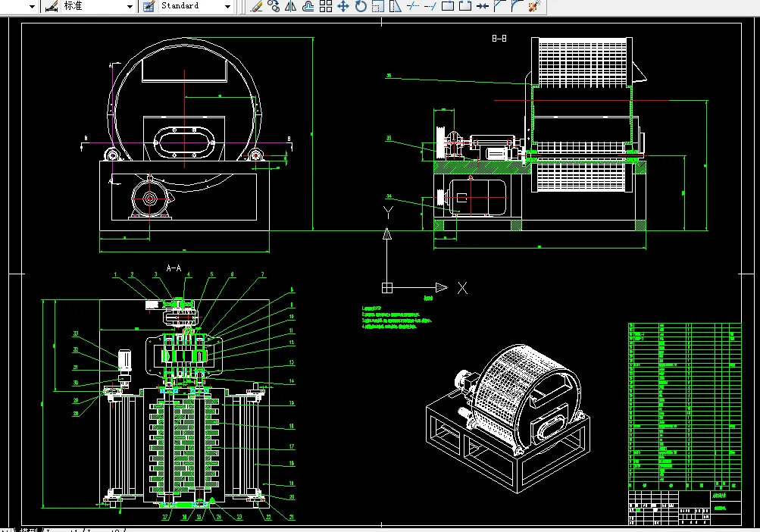Open the leftmost toolbar dropdown arrow

[x=33, y=6]
